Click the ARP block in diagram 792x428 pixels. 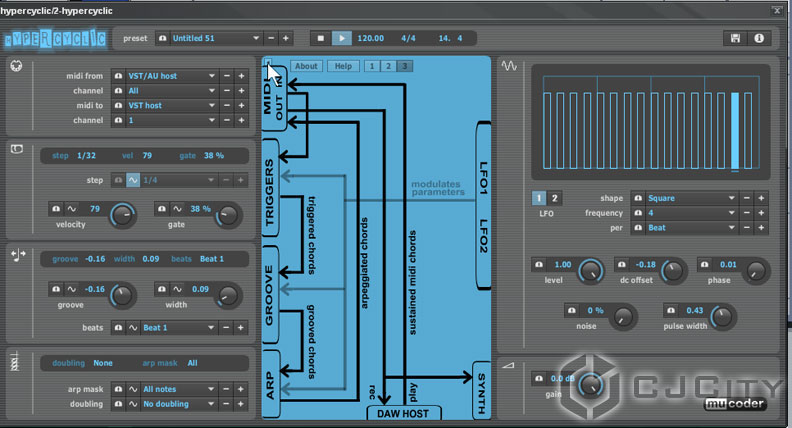[x=271, y=385]
